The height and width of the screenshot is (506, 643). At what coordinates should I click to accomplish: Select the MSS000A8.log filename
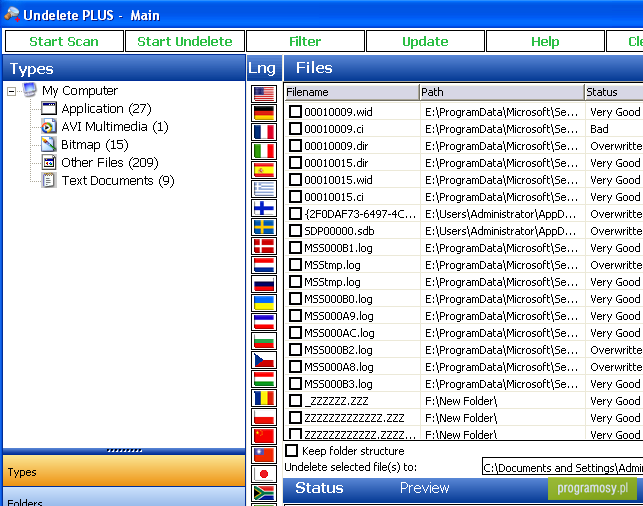[339, 367]
